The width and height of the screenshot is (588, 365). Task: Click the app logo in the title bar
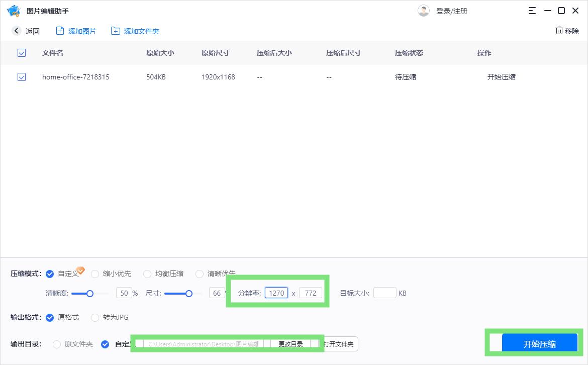click(14, 11)
